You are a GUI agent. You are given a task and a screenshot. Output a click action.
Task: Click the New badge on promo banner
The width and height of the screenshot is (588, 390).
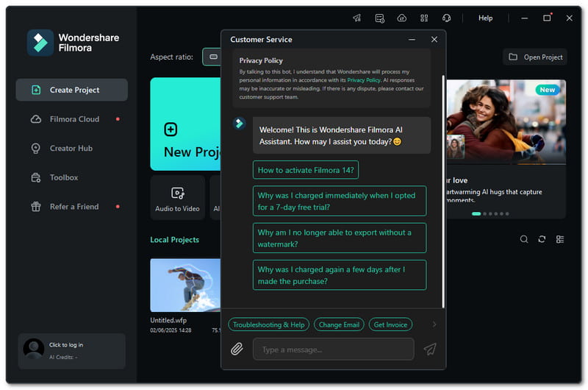(547, 90)
